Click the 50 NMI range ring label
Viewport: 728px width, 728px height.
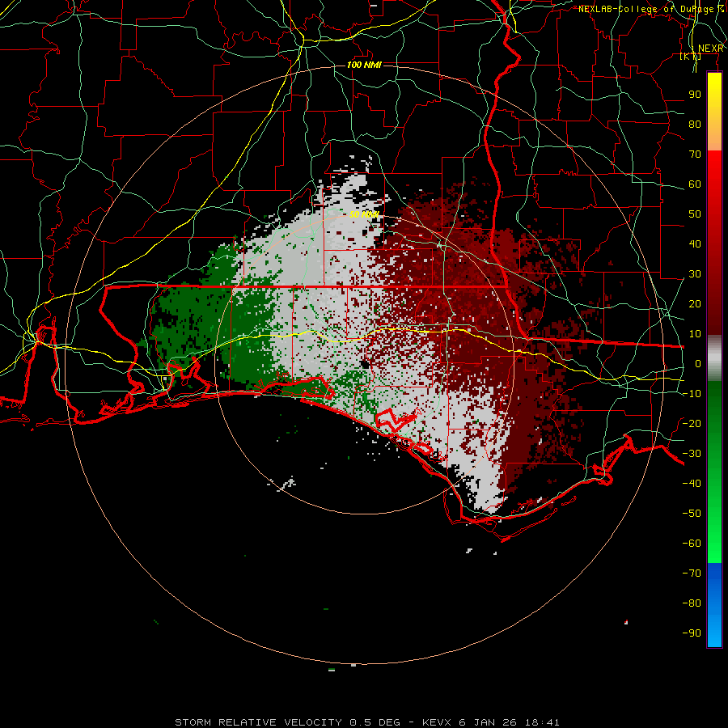(x=364, y=214)
